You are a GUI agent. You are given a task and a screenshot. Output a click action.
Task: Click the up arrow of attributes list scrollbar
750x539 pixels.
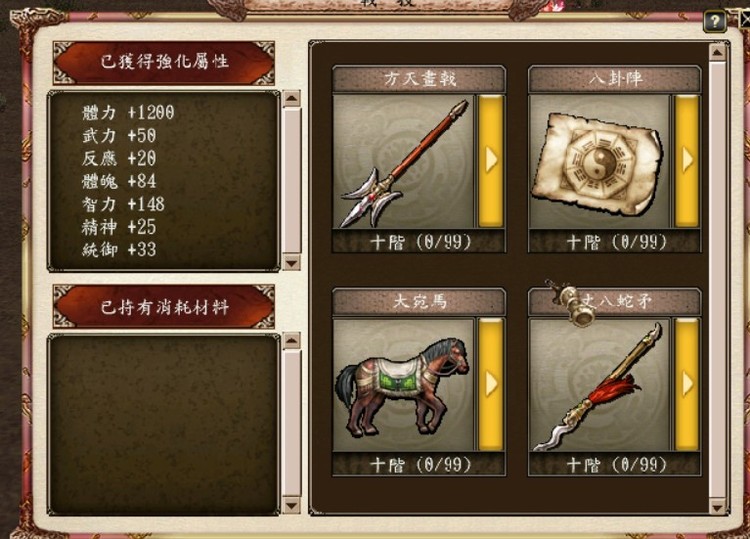click(x=292, y=99)
